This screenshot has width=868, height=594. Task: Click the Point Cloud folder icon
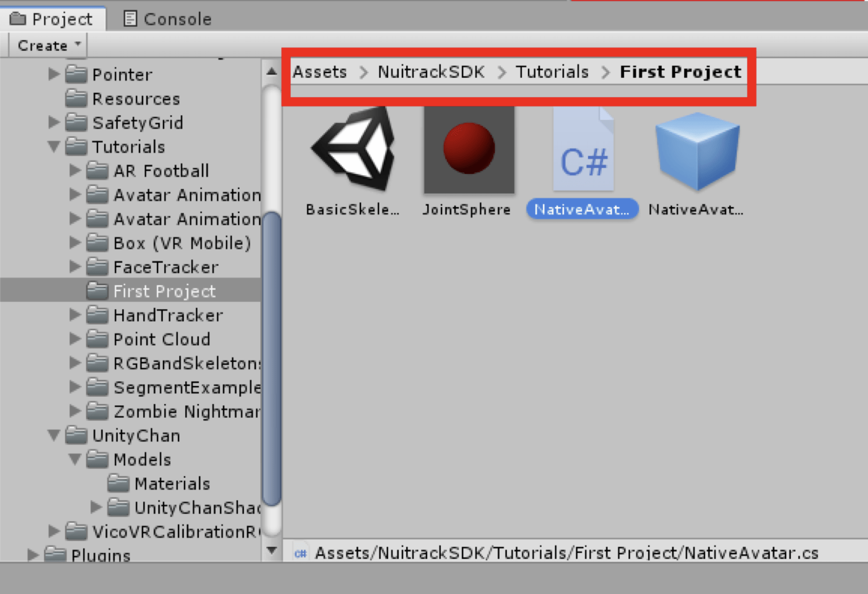click(x=97, y=339)
